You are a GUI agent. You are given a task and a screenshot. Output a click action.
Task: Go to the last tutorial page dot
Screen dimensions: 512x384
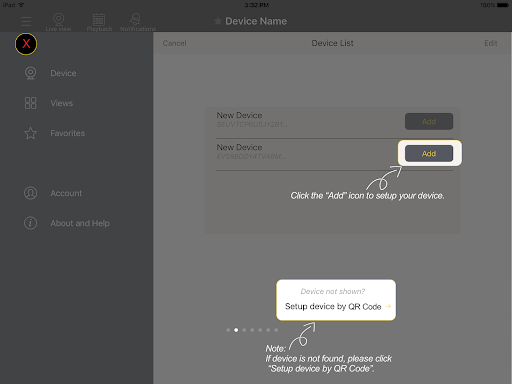pos(276,330)
